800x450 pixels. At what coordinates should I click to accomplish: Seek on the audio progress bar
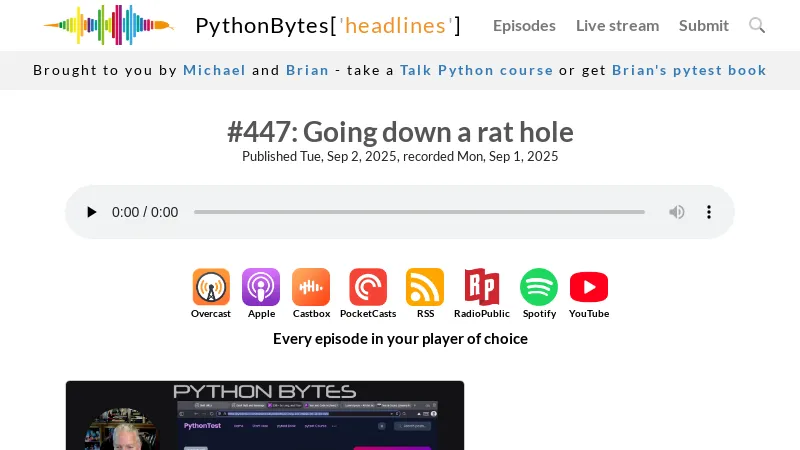pyautogui.click(x=419, y=212)
